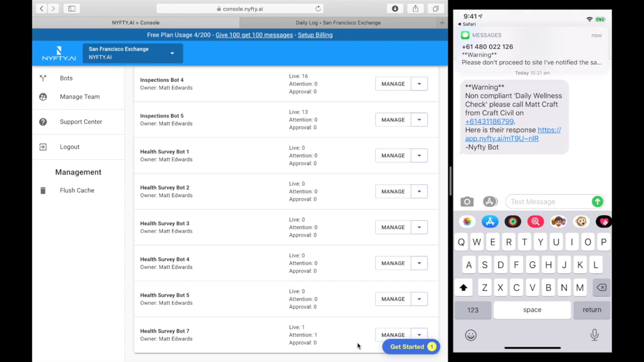Reload the console.nyfty.ai page
644x362 pixels.
click(318, 9)
